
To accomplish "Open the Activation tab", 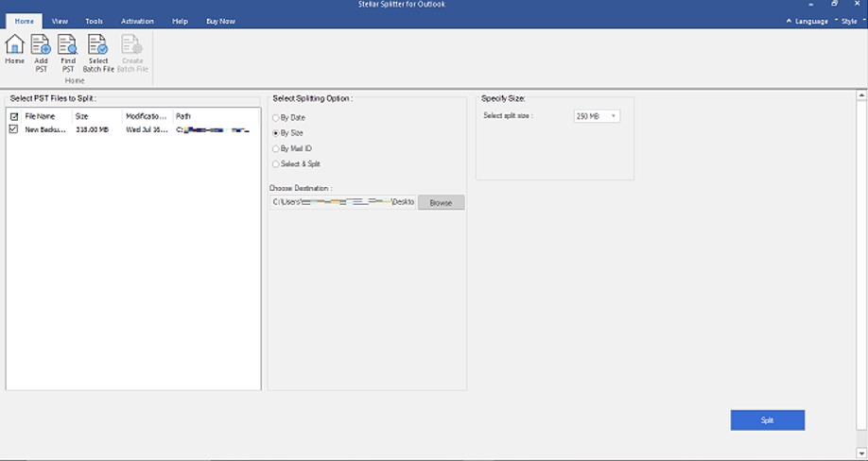I will 137,21.
